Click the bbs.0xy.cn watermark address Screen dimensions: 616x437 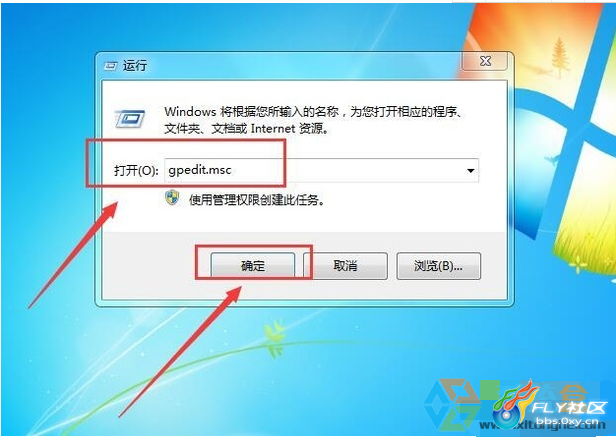click(x=570, y=422)
